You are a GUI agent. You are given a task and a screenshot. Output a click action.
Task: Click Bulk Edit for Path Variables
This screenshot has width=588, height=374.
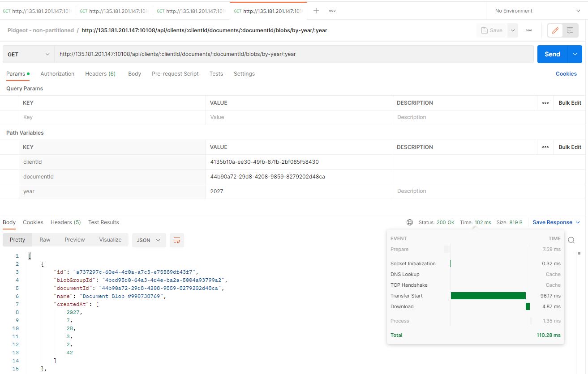pos(570,147)
